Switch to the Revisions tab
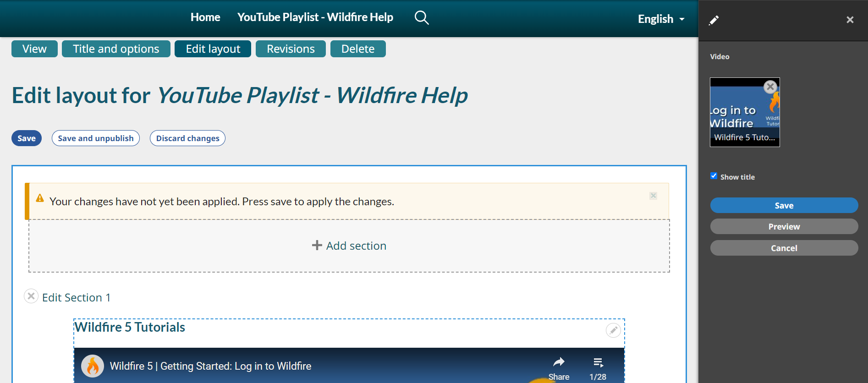The height and width of the screenshot is (383, 868). 291,49
